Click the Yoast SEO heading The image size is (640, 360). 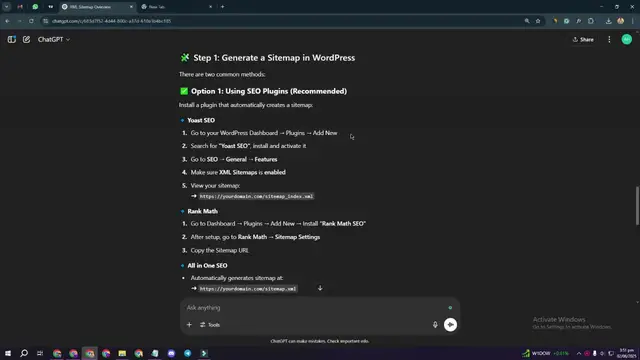(201, 120)
